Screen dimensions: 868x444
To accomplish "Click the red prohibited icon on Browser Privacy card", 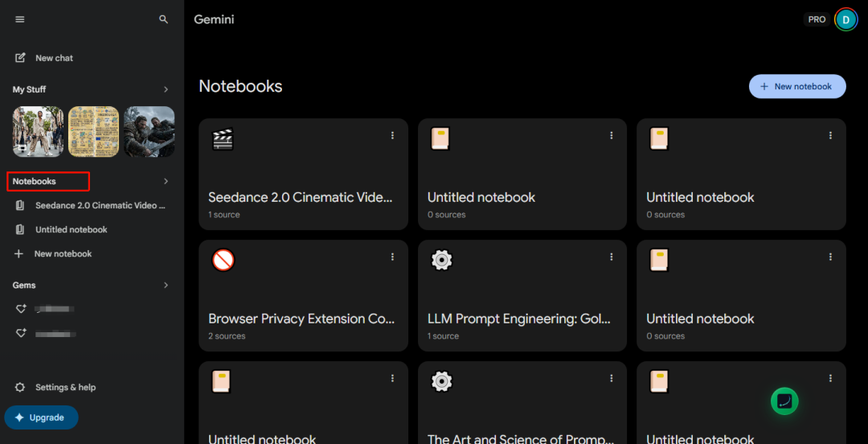I will [x=223, y=260].
